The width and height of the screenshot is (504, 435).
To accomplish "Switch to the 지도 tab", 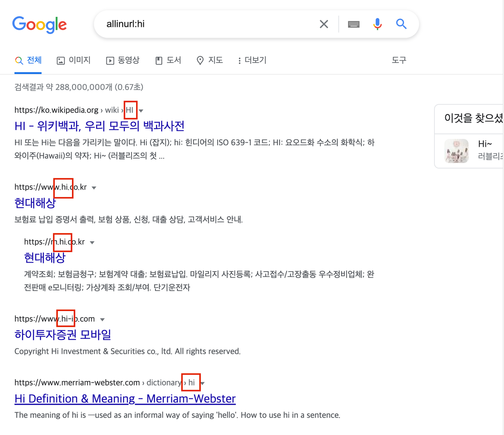I will 209,60.
